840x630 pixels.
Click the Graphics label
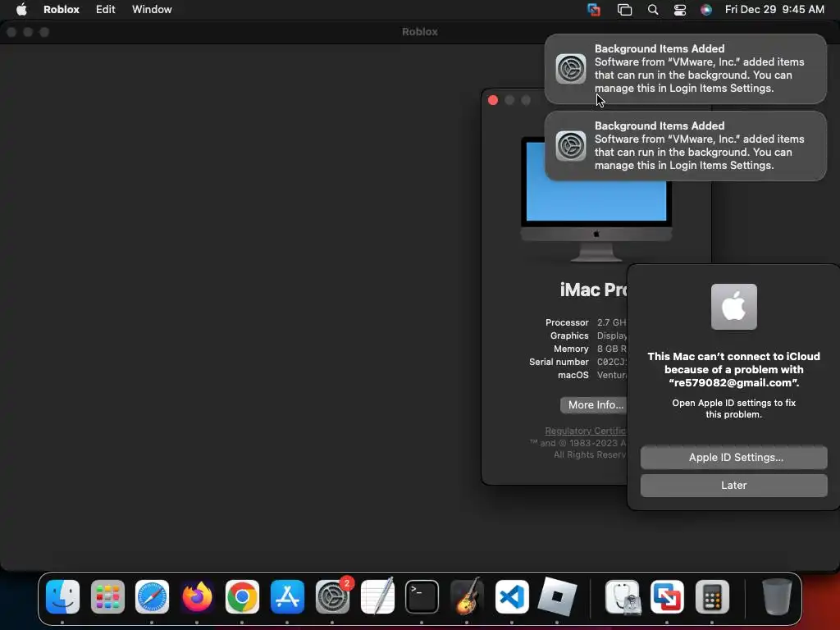point(569,336)
